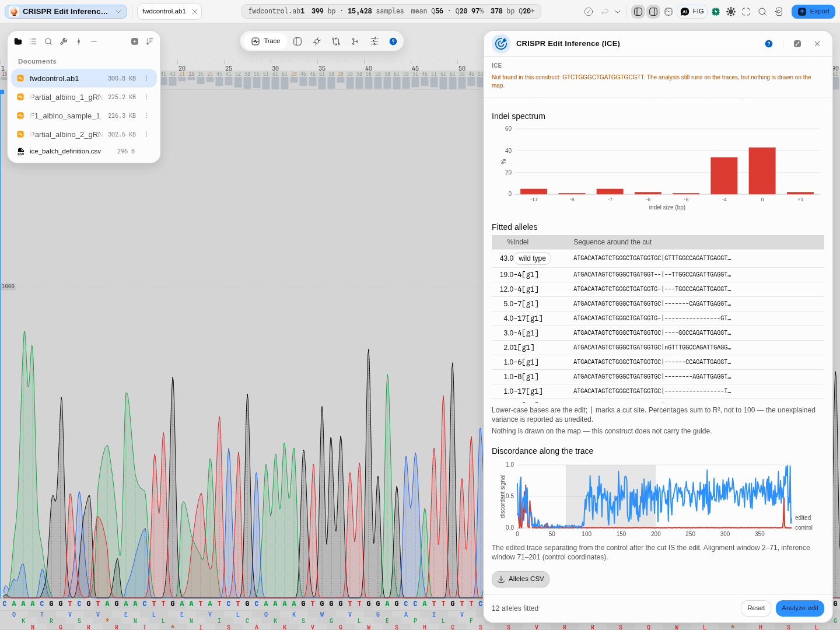The width and height of the screenshot is (840, 630).
Task: Open the undo history dropdown chevron
Action: click(x=618, y=12)
